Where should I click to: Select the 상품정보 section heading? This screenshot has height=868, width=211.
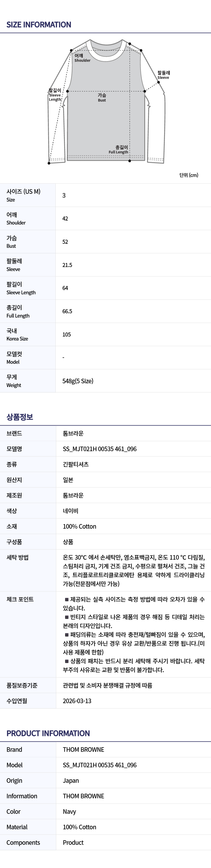pyautogui.click(x=20, y=417)
